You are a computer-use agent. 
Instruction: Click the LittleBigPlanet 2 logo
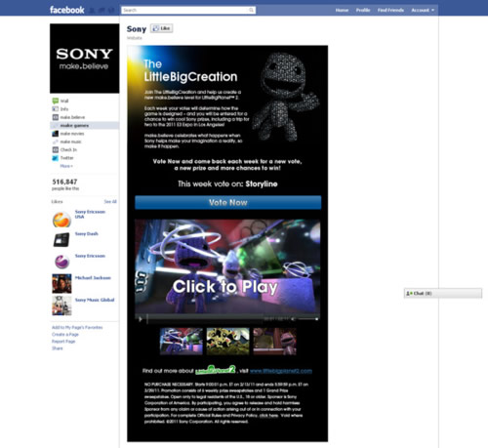pyautogui.click(x=215, y=370)
